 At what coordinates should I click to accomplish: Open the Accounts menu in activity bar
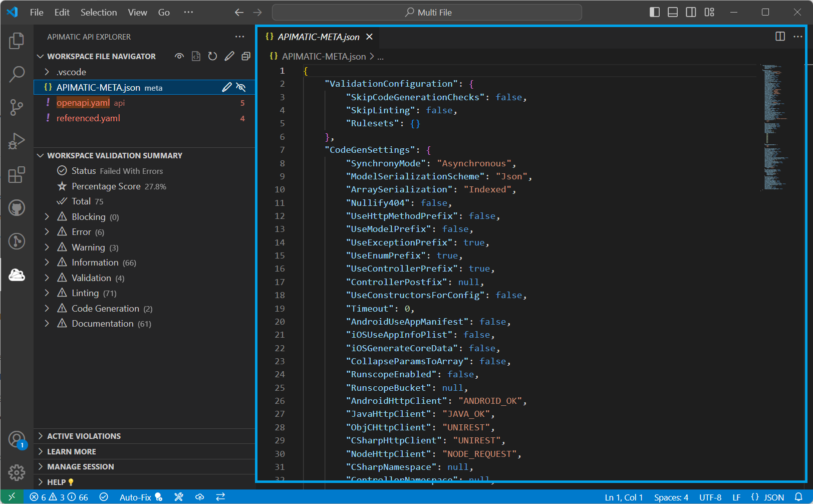coord(17,439)
